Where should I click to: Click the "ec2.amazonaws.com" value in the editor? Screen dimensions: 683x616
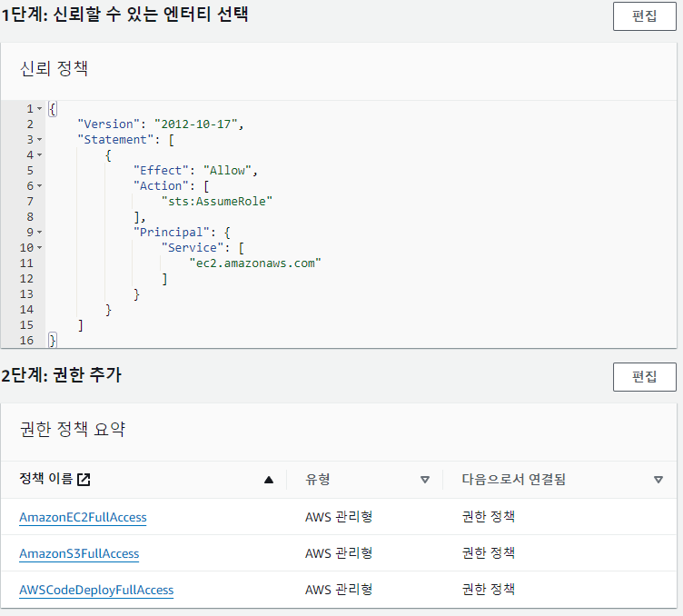[255, 263]
